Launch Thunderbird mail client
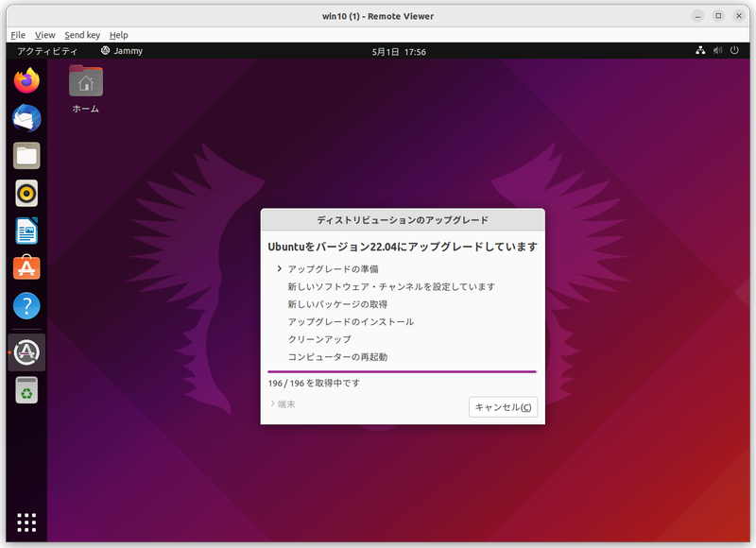This screenshot has width=756, height=548. tap(25, 117)
